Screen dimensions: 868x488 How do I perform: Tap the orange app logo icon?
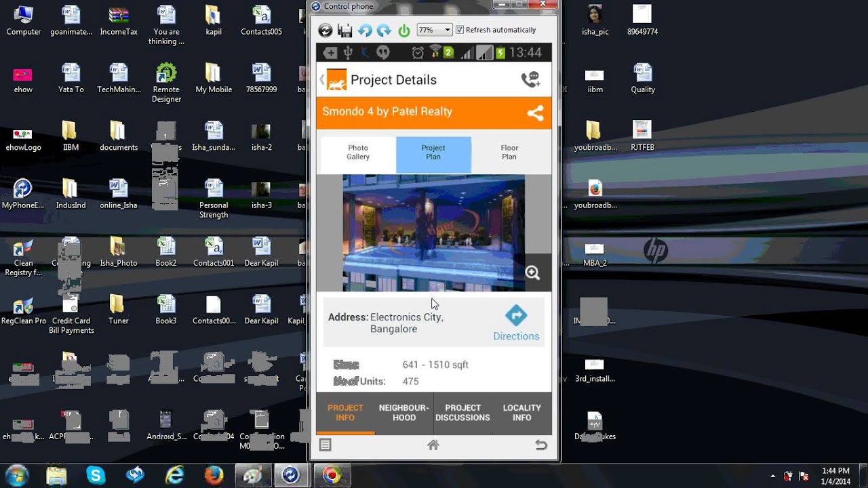pos(337,80)
